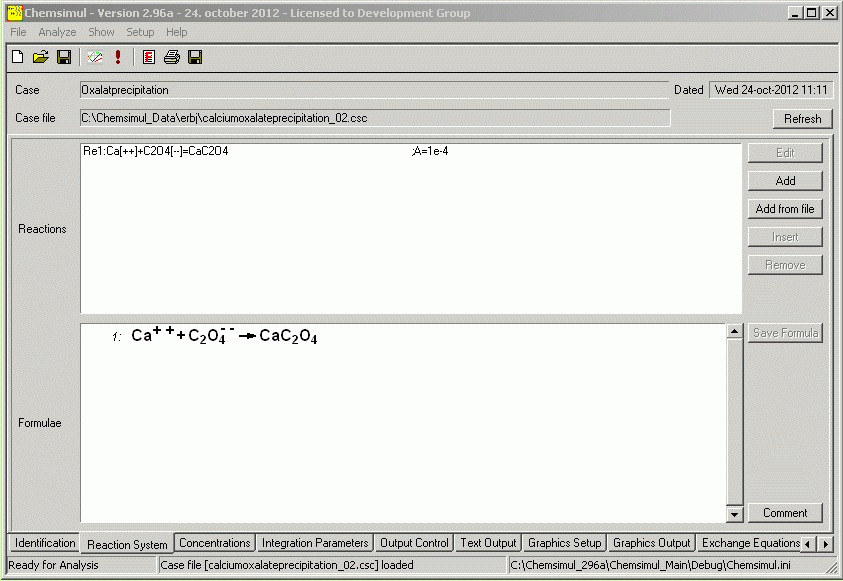Image resolution: width=843 pixels, height=581 pixels.
Task: Show the Text Output tab
Action: coord(488,543)
